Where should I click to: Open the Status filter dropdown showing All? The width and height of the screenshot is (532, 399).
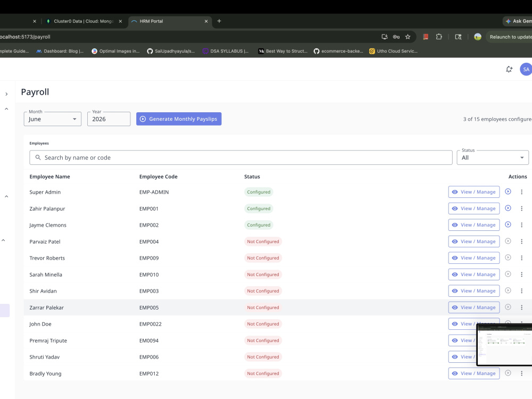pos(493,158)
